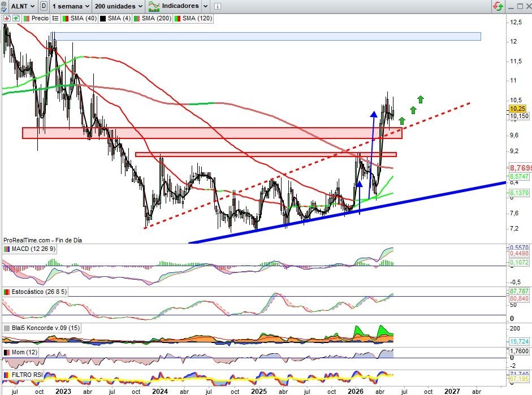The width and height of the screenshot is (532, 395).
Task: Click the 1,7600 momentum value label
Action: coord(519,351)
